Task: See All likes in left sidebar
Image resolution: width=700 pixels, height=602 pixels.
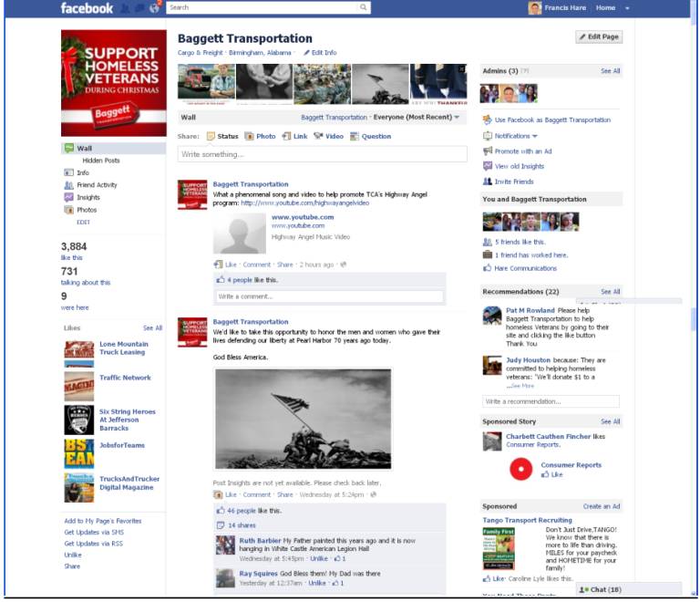Action: pos(153,327)
